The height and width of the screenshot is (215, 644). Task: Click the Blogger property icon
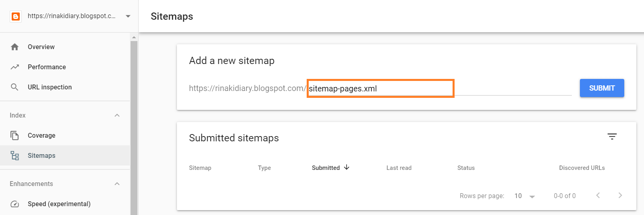pyautogui.click(x=16, y=17)
